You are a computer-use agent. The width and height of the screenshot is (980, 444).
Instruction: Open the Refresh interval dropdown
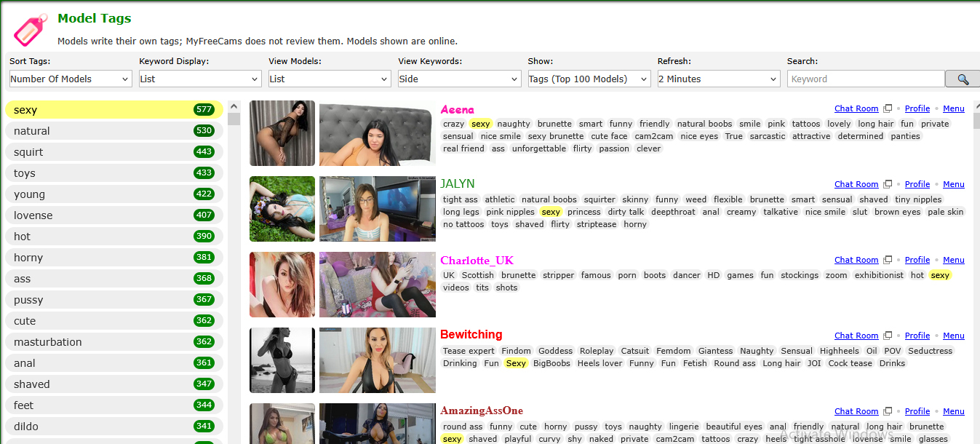(x=719, y=79)
